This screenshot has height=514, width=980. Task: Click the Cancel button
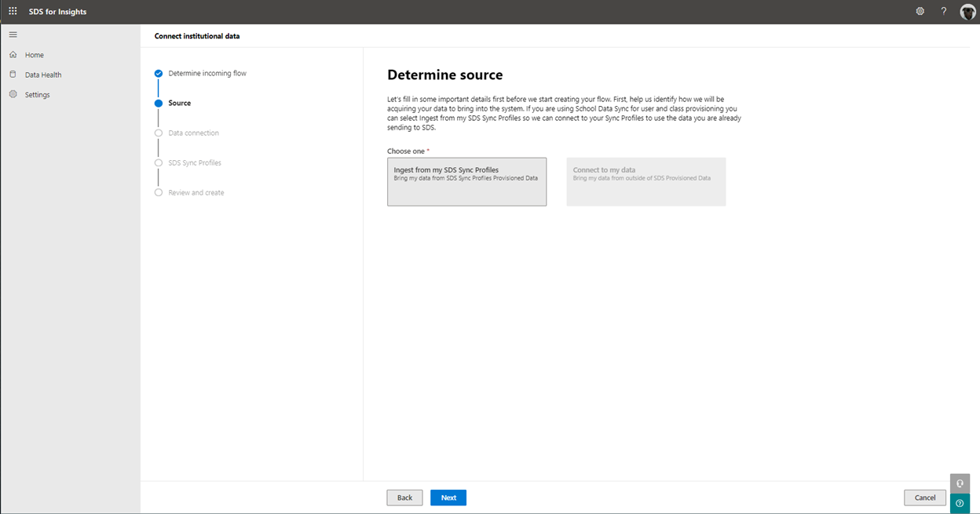925,498
